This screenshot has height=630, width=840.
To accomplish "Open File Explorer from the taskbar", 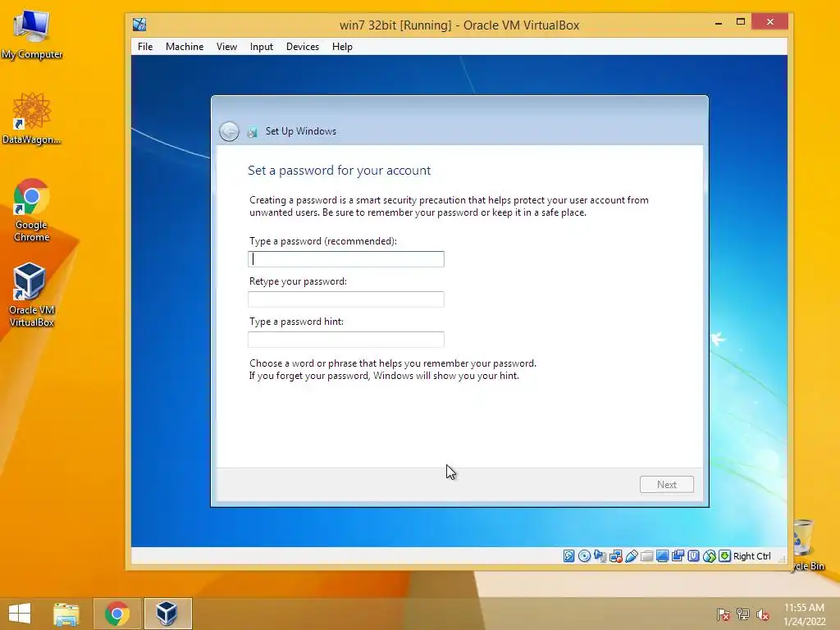I will click(x=66, y=614).
